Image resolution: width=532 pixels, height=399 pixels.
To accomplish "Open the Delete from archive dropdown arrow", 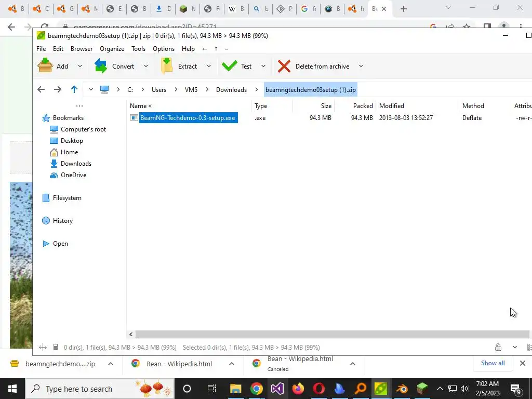I will click(x=361, y=66).
